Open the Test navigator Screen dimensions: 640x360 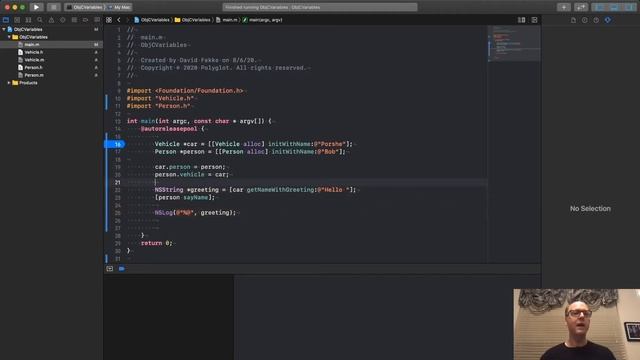coord(62,20)
